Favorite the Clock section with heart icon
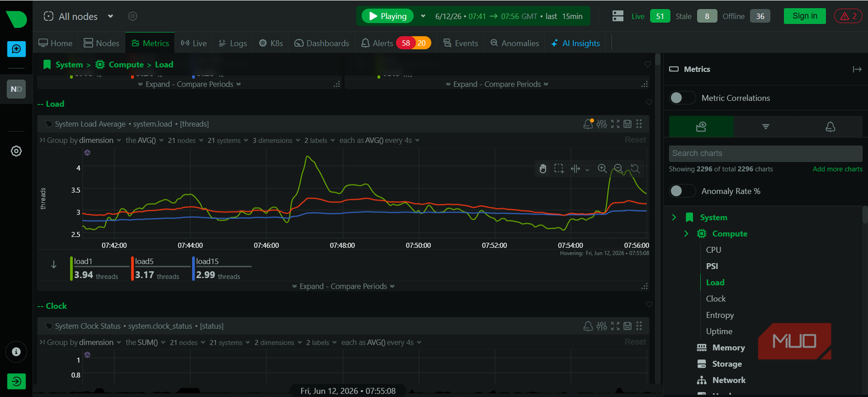868x397 pixels. [x=649, y=304]
